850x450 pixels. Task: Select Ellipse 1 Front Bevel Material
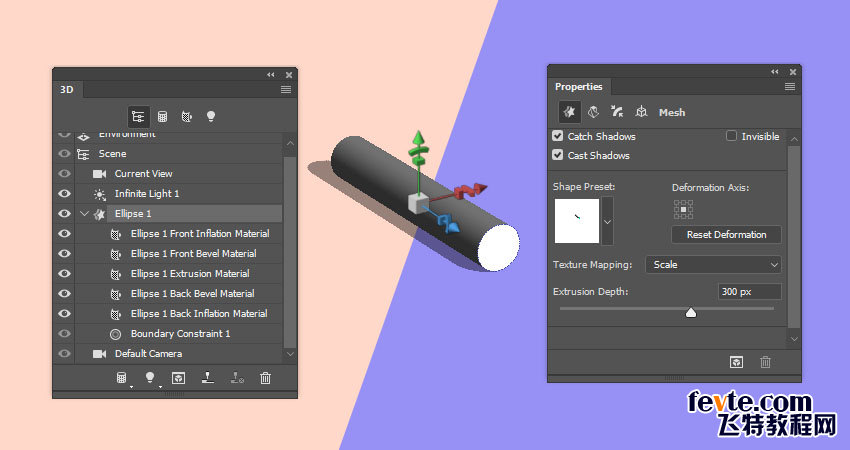point(194,253)
